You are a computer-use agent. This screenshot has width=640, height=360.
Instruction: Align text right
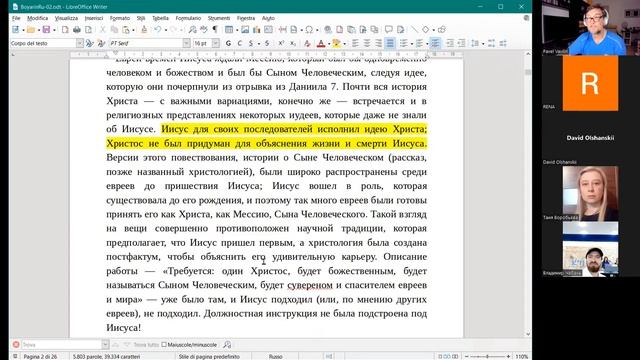(378, 43)
